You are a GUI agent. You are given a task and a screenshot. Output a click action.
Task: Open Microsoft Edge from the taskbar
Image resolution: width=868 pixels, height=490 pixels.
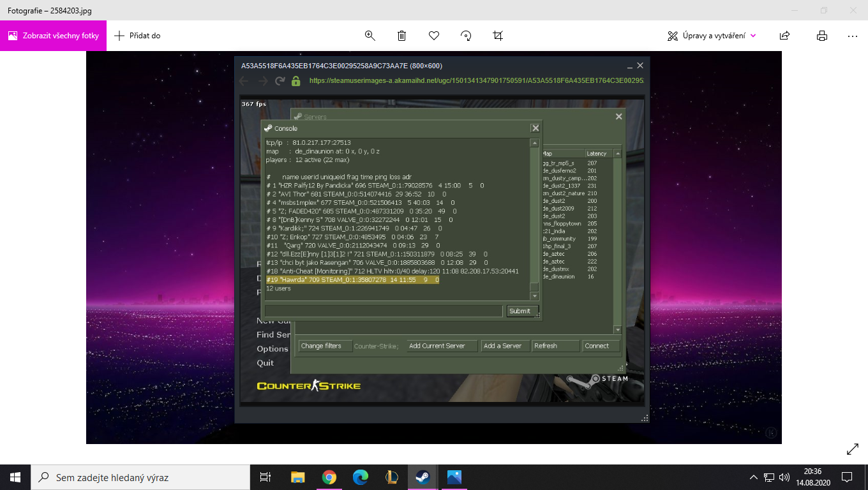click(361, 477)
